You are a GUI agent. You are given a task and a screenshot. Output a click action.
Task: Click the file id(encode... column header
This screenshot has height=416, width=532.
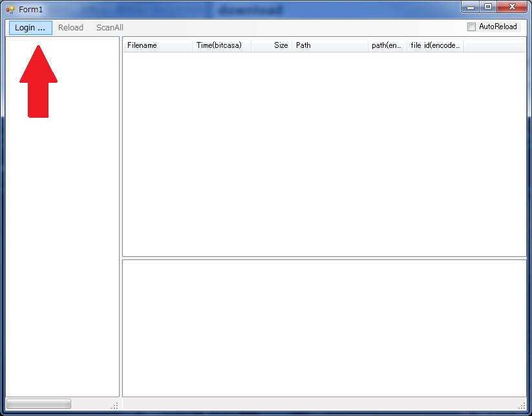pyautogui.click(x=435, y=45)
